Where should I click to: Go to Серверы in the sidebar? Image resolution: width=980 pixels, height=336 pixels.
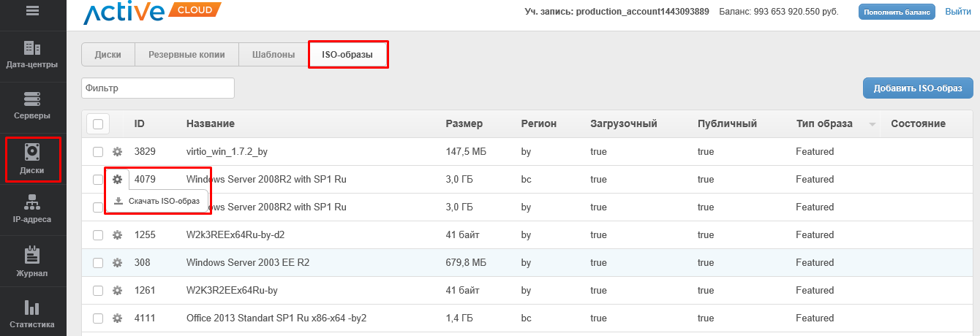pyautogui.click(x=32, y=106)
